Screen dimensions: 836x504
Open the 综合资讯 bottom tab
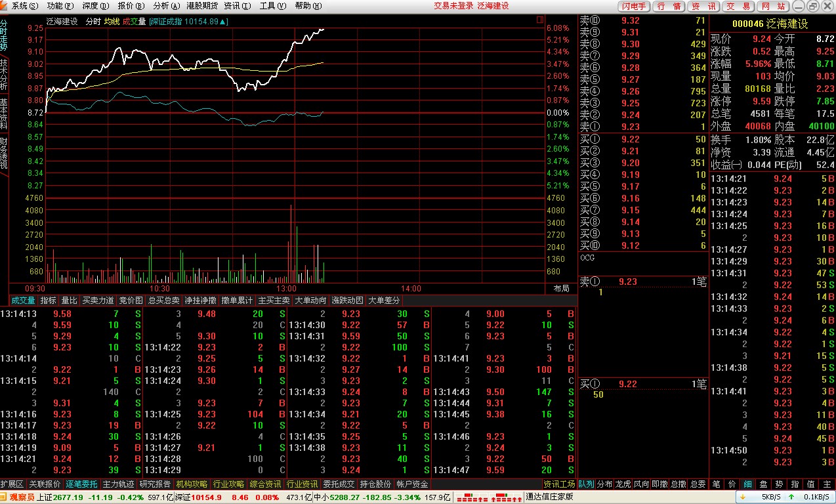point(266,484)
